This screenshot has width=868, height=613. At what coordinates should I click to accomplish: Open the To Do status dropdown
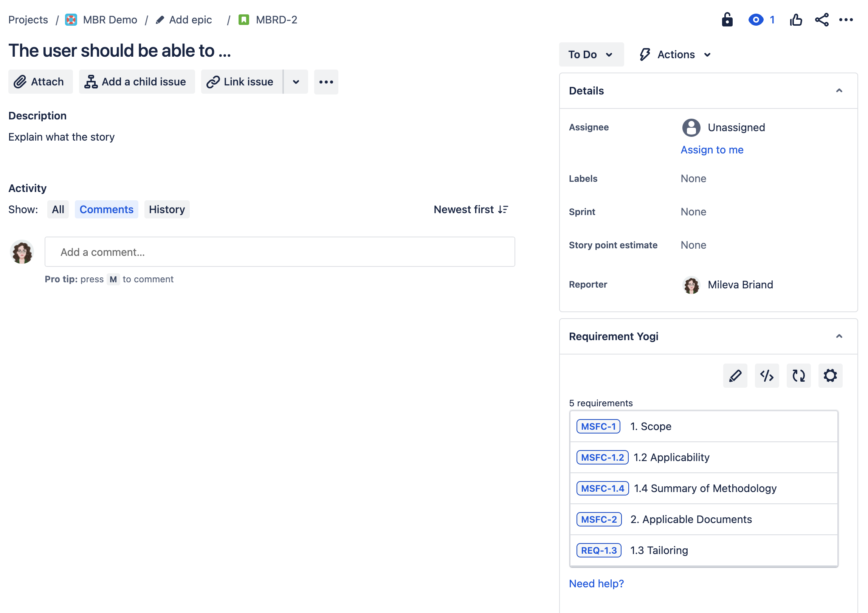(591, 54)
